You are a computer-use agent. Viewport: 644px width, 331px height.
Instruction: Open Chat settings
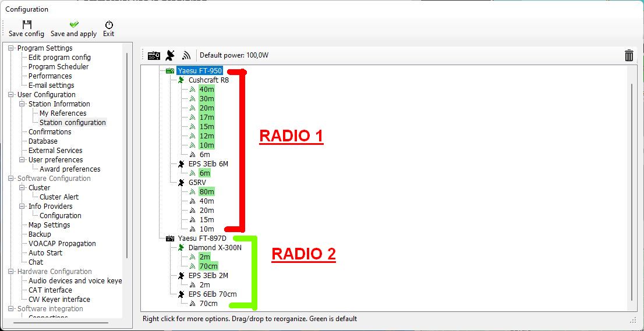[36, 262]
